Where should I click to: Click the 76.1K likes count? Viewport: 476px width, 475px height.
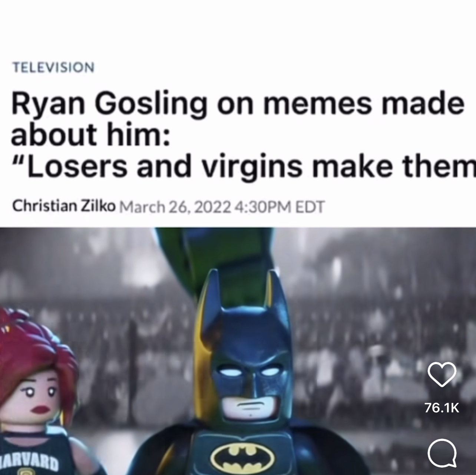pyautogui.click(x=442, y=408)
